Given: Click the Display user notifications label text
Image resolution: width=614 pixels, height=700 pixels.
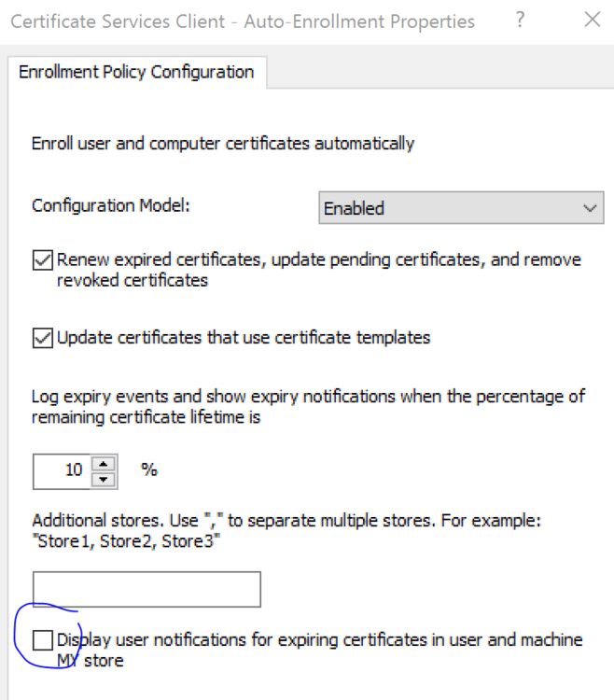Looking at the screenshot, I should tap(317, 640).
